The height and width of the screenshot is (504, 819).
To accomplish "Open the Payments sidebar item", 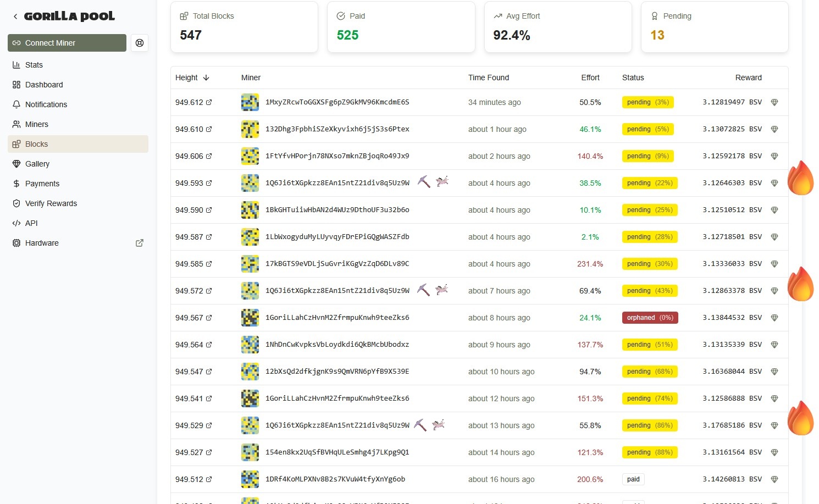I will click(x=78, y=184).
